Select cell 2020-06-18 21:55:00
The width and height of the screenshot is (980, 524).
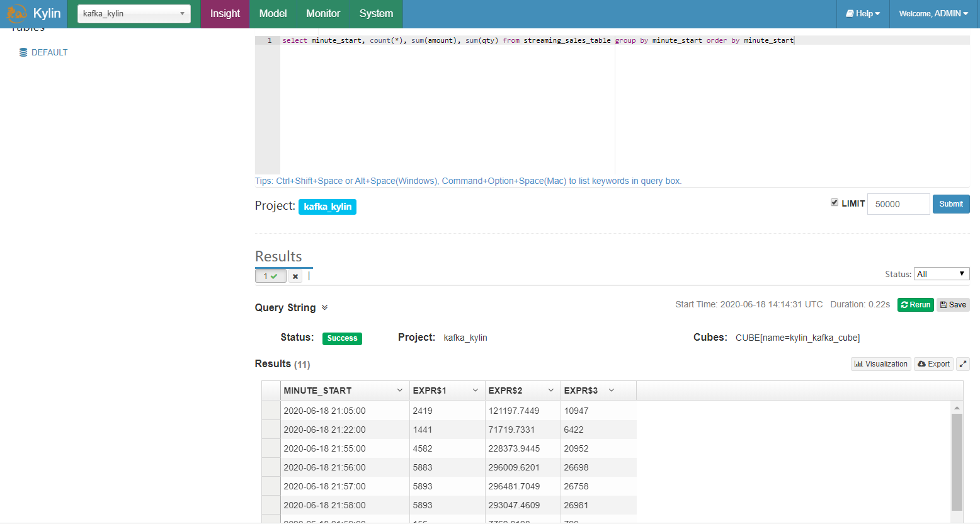(x=345, y=448)
